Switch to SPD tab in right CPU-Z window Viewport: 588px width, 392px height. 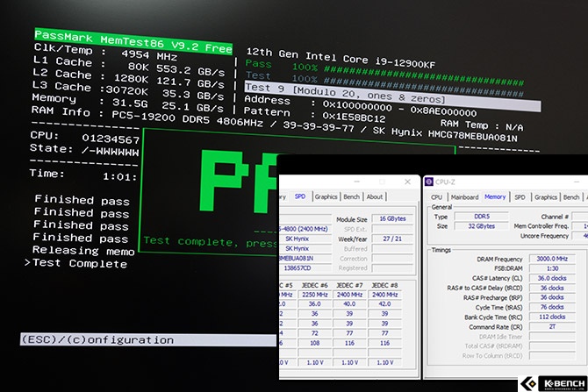pyautogui.click(x=520, y=197)
